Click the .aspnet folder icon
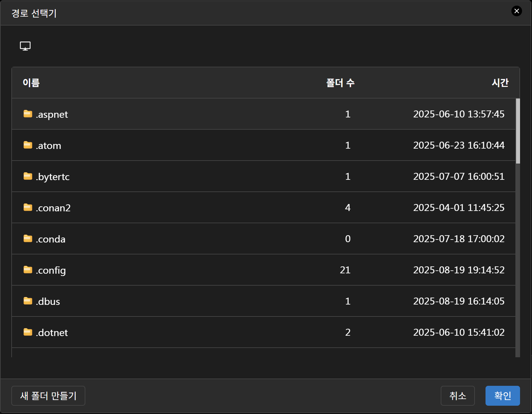This screenshot has width=532, height=414. click(x=28, y=114)
